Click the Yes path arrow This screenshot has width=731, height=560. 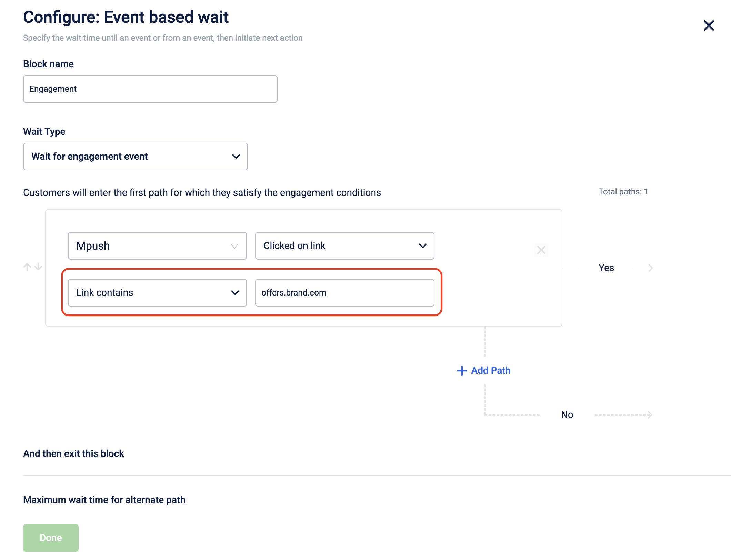tap(643, 268)
